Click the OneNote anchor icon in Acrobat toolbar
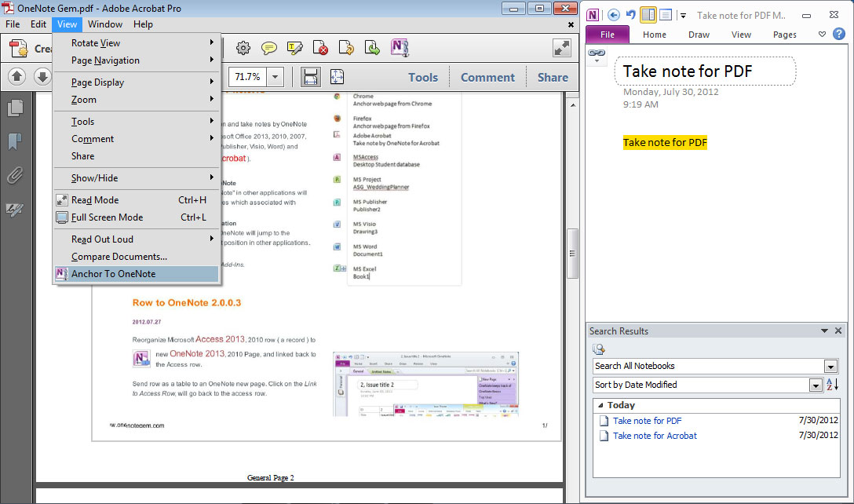This screenshot has height=504, width=854. tap(400, 48)
